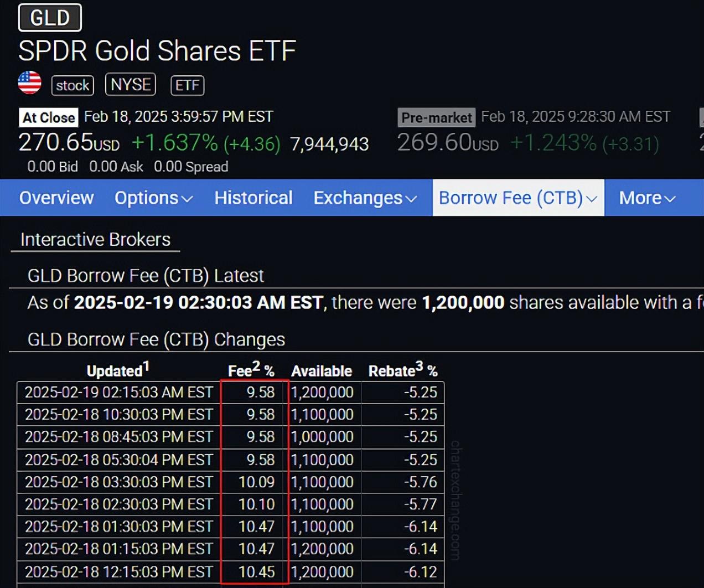Click the Available column header
The image size is (704, 588).
click(322, 371)
